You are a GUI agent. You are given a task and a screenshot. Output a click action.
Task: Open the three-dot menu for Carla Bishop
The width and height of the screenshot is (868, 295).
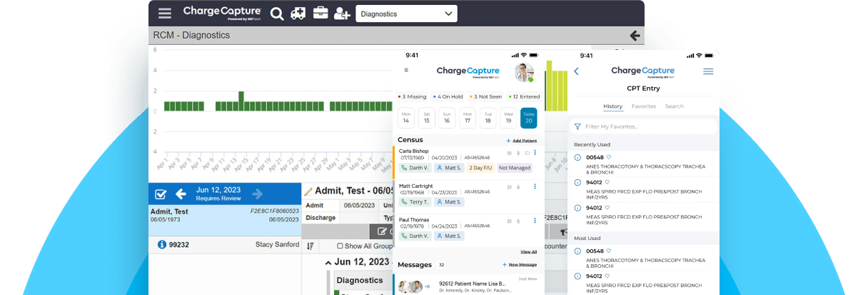point(535,152)
